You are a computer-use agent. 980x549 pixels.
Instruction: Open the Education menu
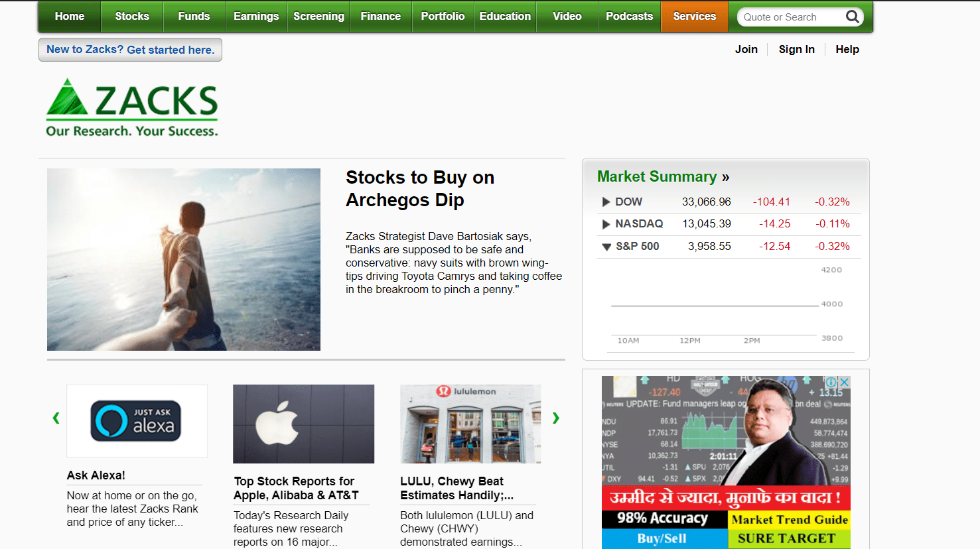tap(505, 17)
